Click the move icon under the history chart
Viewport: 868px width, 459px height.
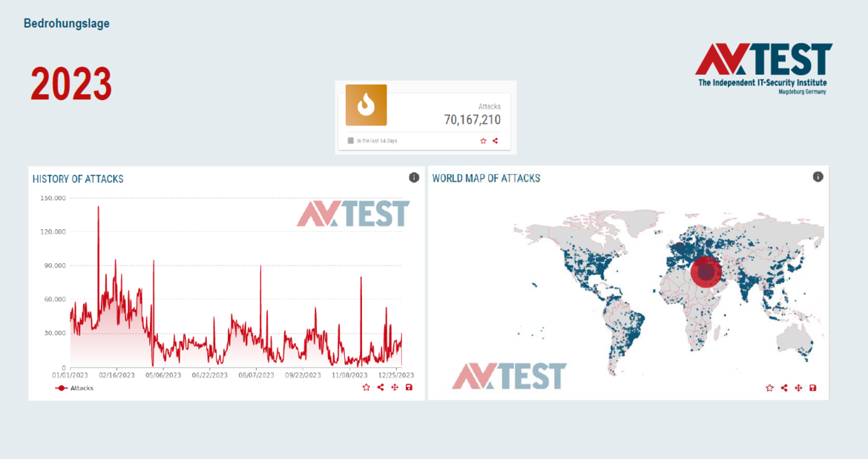tap(395, 387)
